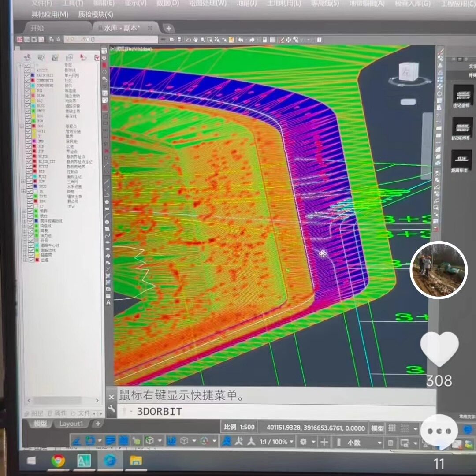476x476 pixels.
Task: Click the zoom magnifier icon in toolbar
Action: click(x=203, y=40)
